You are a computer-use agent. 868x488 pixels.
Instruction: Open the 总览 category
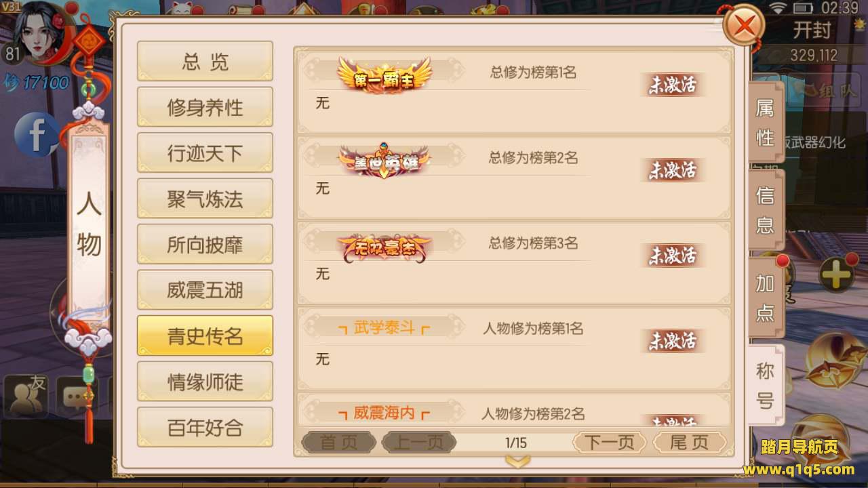[205, 62]
